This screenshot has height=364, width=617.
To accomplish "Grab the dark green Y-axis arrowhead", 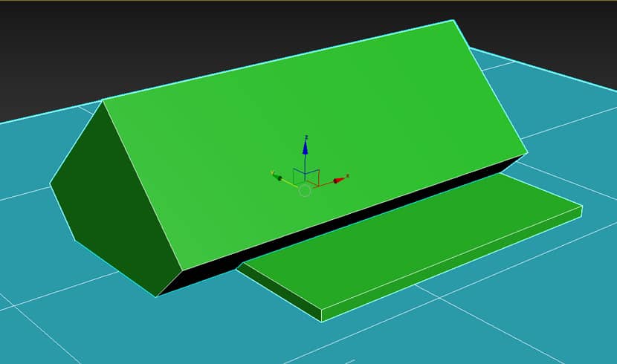I will coord(277,178).
